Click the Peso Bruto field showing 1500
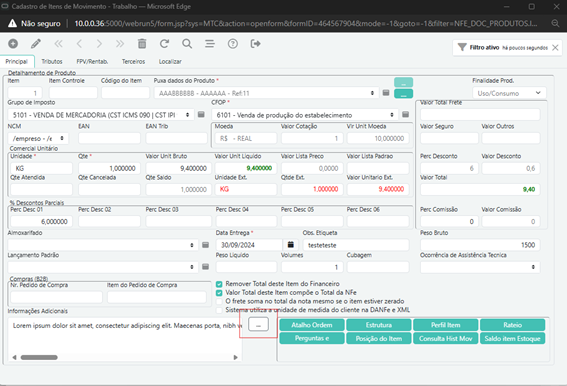Image resolution: width=567 pixels, height=386 pixels. pos(480,245)
